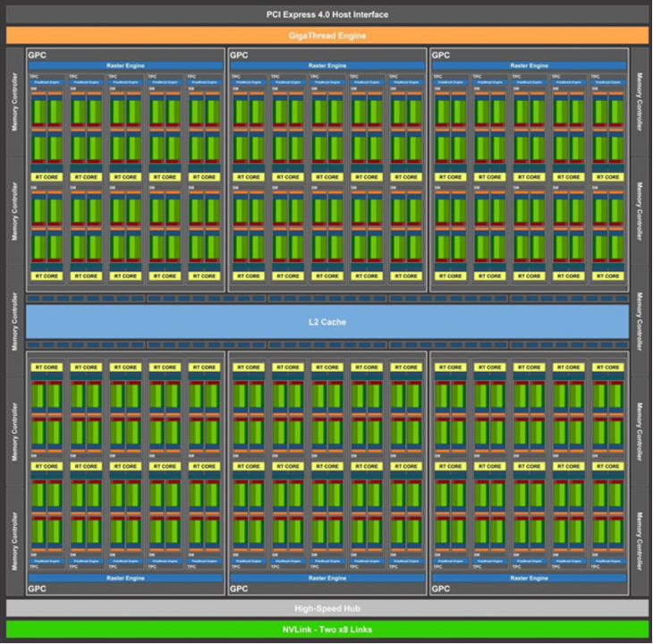Image resolution: width=653 pixels, height=644 pixels.
Task: Click the blue L2 Cache block
Action: [327, 322]
